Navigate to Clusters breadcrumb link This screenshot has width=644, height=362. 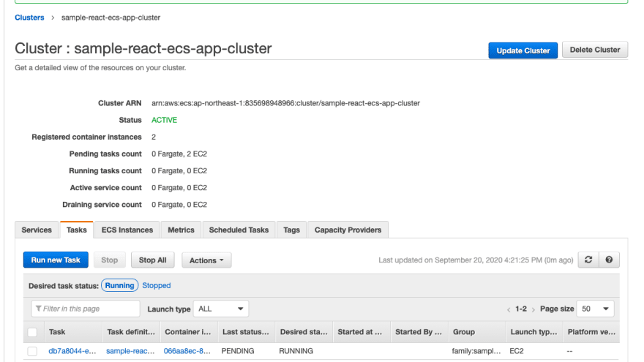point(29,18)
